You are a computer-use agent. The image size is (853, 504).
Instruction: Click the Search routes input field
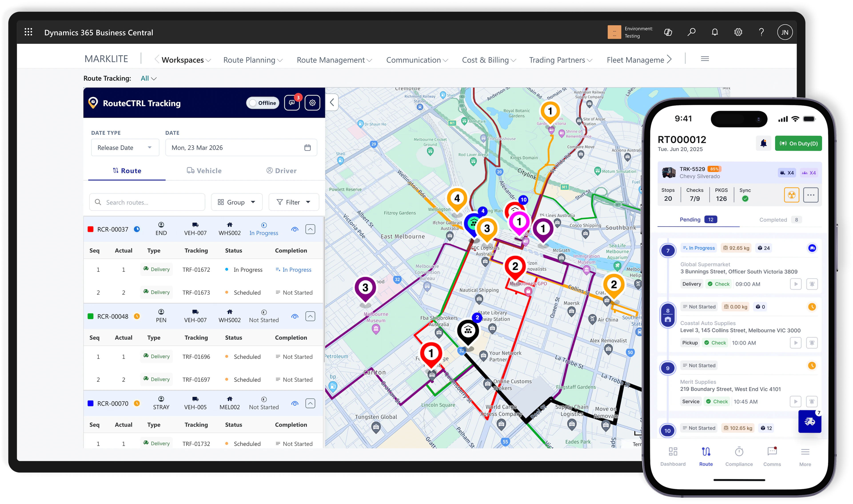click(x=147, y=202)
